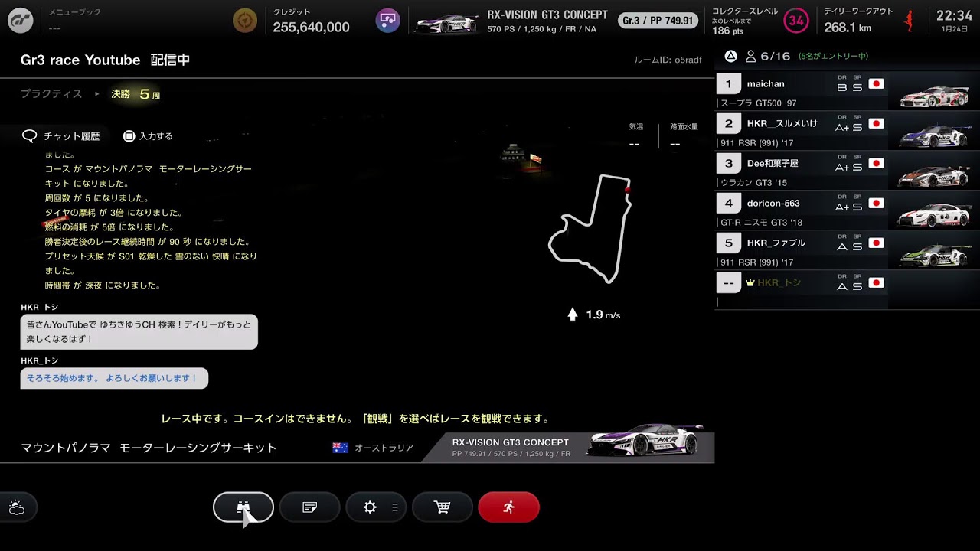Click the 燃料の消耗 が 5倍 log line
The image size is (980, 551).
tap(109, 227)
